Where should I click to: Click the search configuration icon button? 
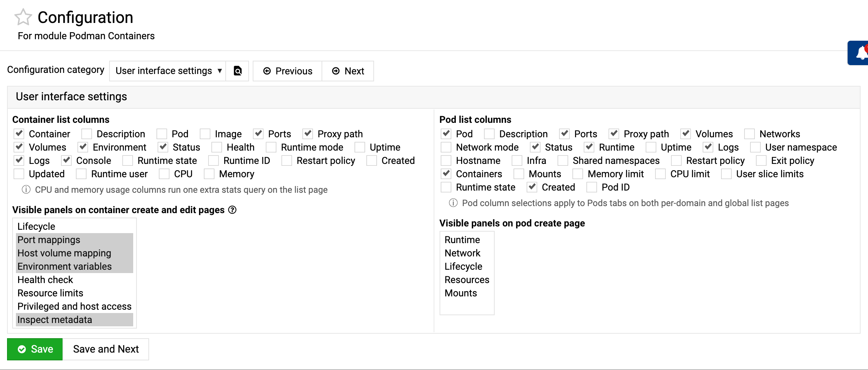tap(238, 71)
